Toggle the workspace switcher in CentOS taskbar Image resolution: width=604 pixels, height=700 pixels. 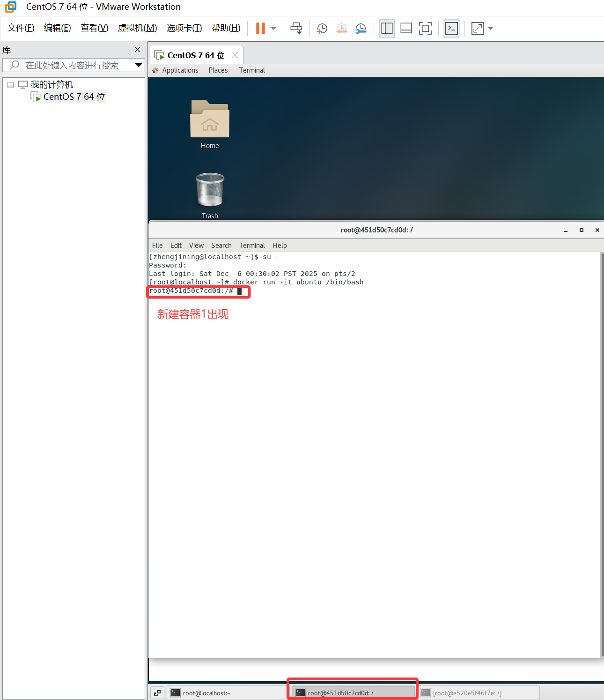coord(157,693)
